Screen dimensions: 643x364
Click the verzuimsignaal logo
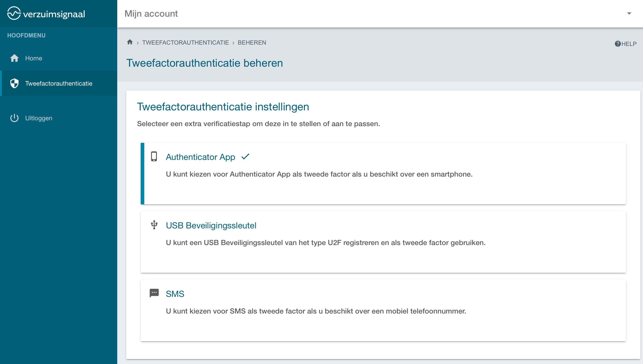(46, 14)
